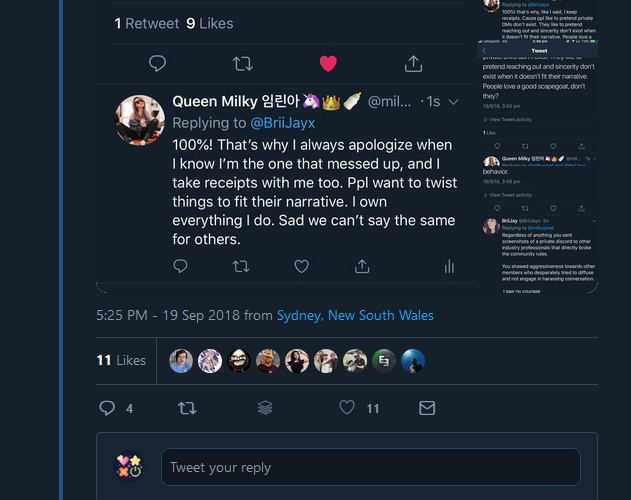Click the stacked layers icon in bottom row
Viewport: 631px width, 500px height.
pos(265,408)
